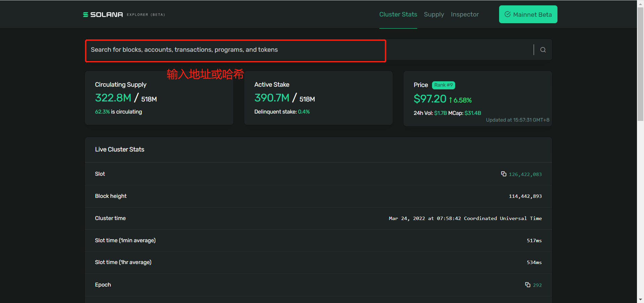Open the Cluster Stats tab
The image size is (644, 303).
point(398,14)
